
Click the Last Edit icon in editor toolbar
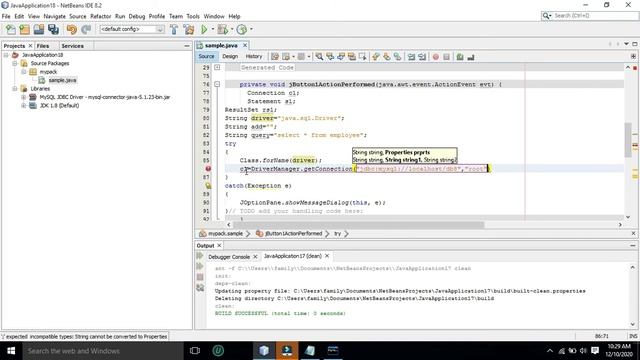(275, 57)
